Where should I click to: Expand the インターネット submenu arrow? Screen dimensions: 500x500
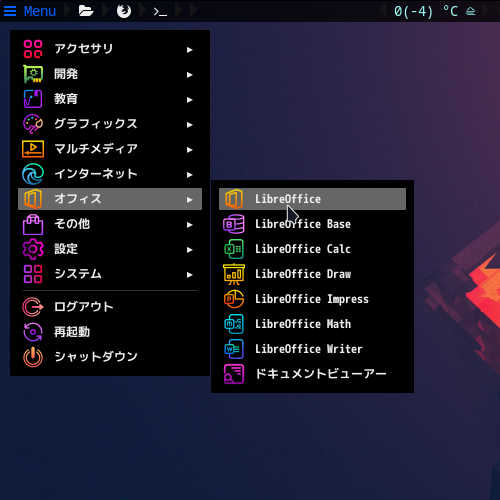pyautogui.click(x=190, y=175)
